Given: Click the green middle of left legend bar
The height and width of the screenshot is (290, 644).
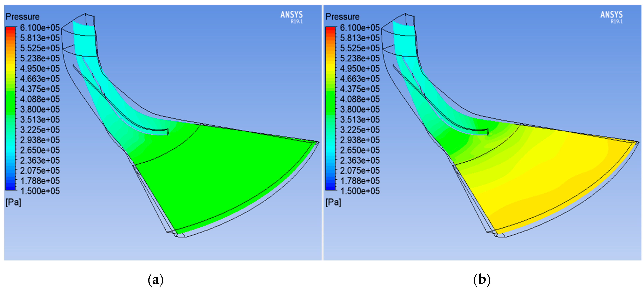Looking at the screenshot, I should click(11, 103).
